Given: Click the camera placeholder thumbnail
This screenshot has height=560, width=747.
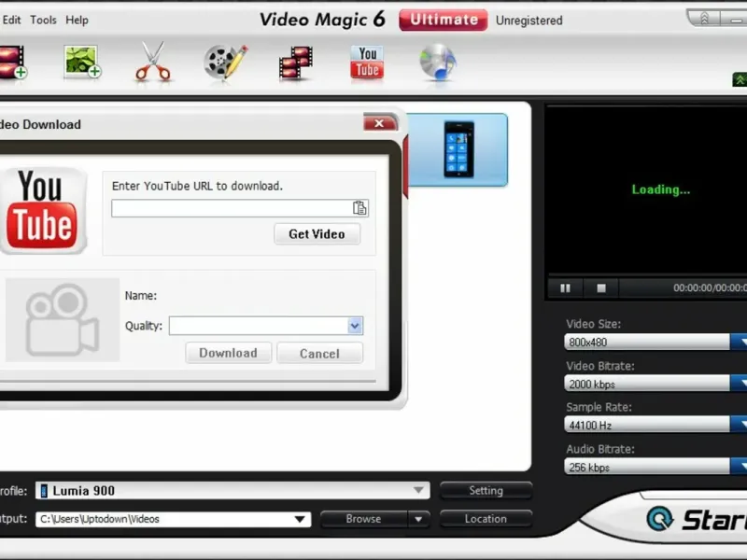Looking at the screenshot, I should [63, 319].
